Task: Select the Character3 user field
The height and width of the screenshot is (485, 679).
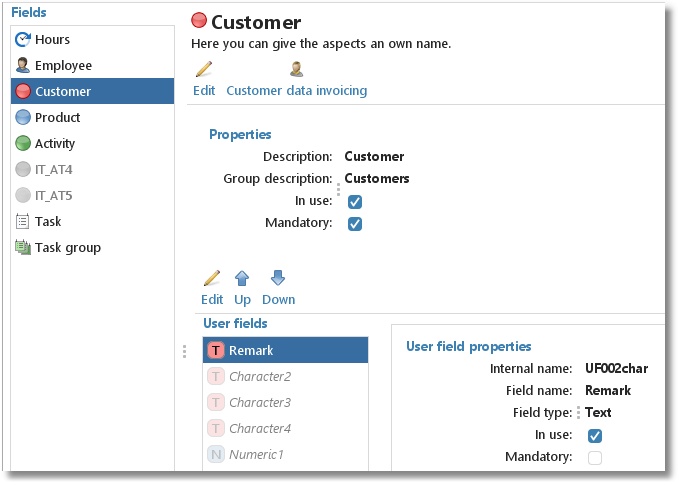Action: (285, 402)
